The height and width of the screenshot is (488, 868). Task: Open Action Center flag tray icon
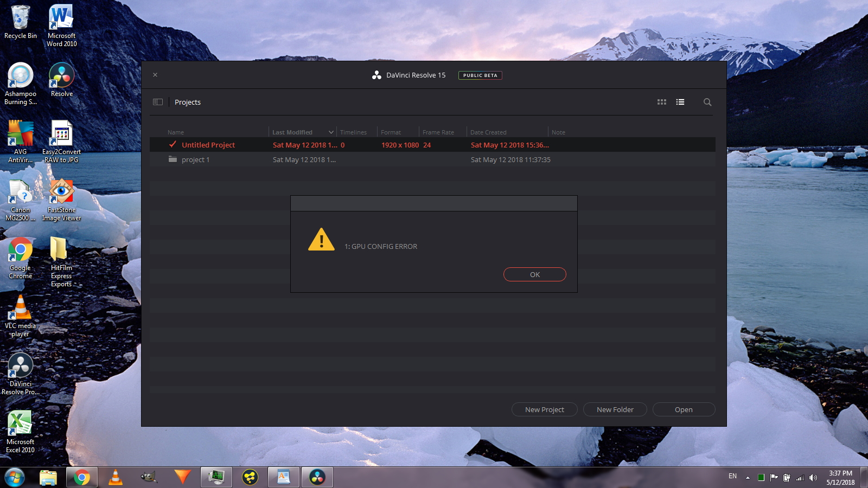[x=774, y=478]
